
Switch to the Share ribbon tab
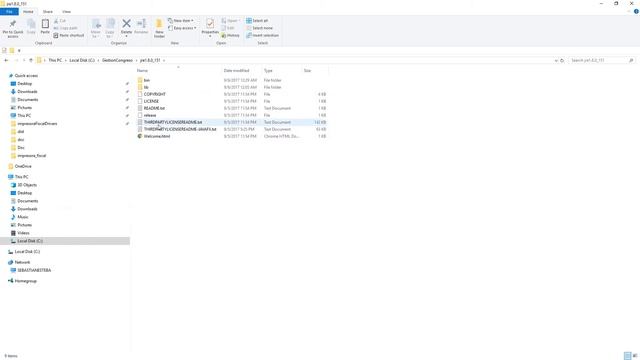coord(48,11)
